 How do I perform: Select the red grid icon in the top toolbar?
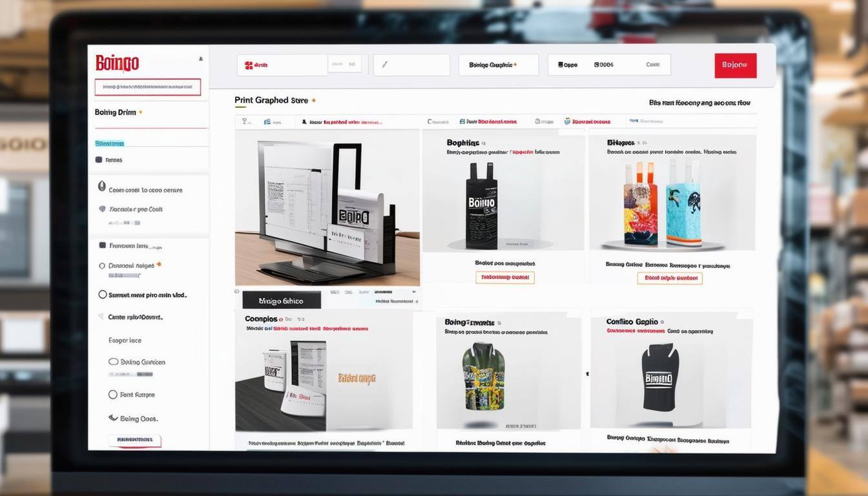pos(249,64)
